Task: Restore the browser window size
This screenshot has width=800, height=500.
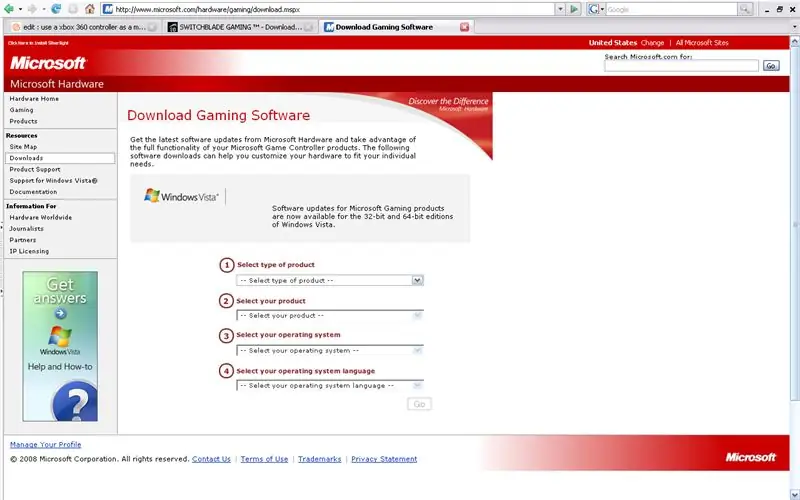Action: click(780, 9)
